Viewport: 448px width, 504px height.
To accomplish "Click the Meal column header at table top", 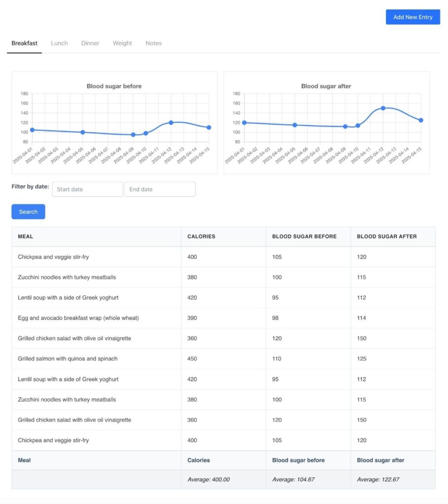I will tap(26, 237).
